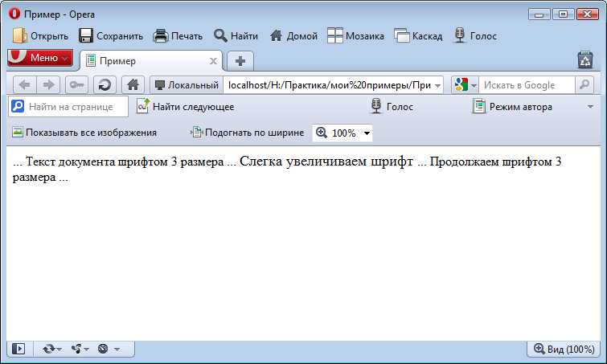Open a new tab with plus button

tap(240, 61)
